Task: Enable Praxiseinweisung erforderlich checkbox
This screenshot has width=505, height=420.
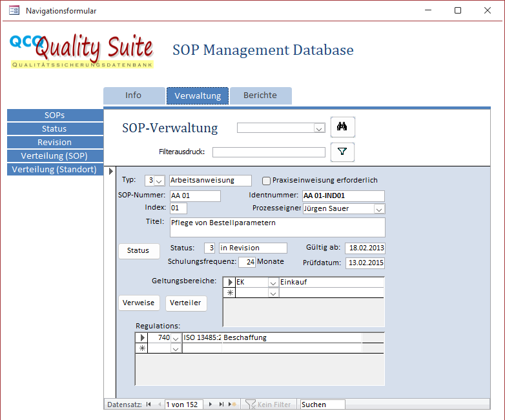Action: (x=266, y=181)
